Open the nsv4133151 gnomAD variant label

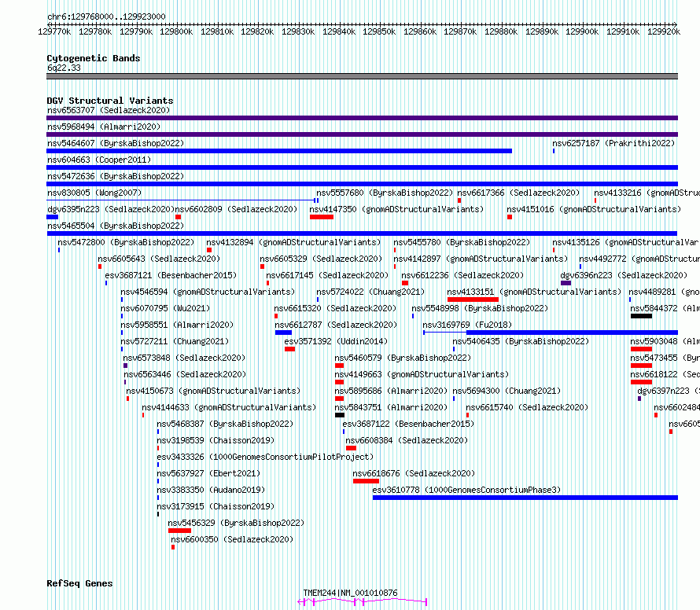pyautogui.click(x=534, y=292)
